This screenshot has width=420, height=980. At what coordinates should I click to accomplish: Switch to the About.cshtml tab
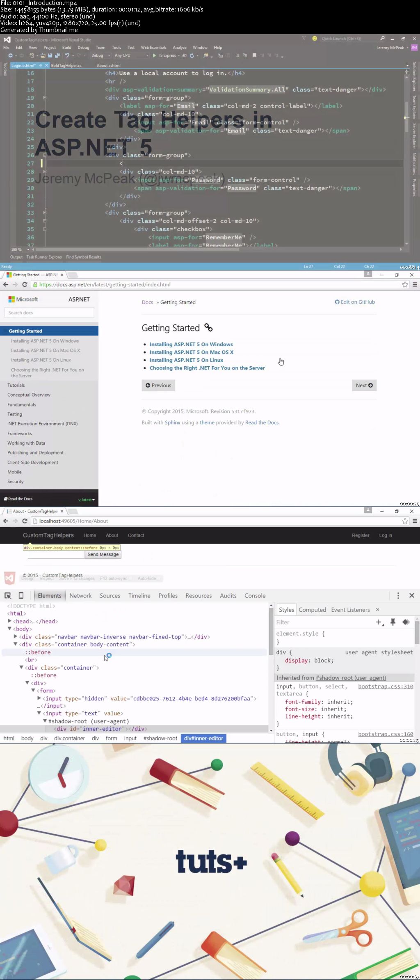pyautogui.click(x=109, y=66)
